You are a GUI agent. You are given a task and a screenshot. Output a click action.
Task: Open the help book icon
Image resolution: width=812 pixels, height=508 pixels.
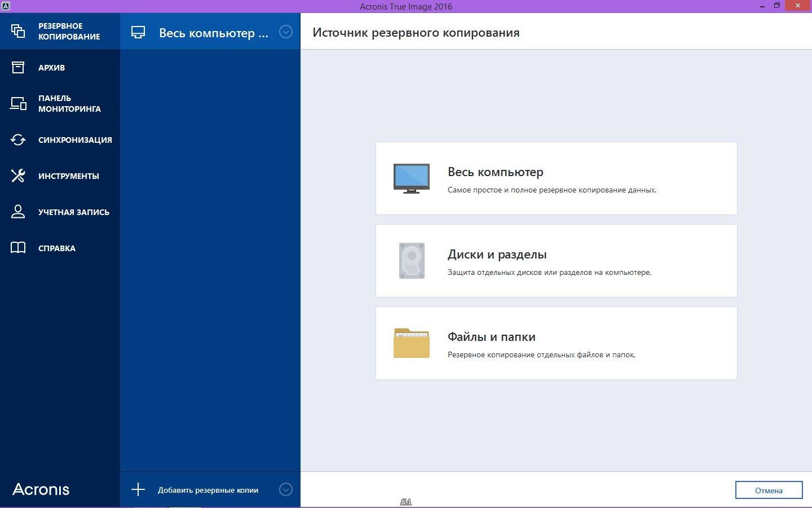click(x=18, y=248)
